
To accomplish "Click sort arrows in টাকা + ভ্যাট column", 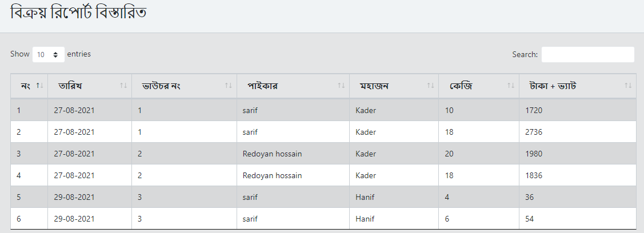I will tap(628, 86).
